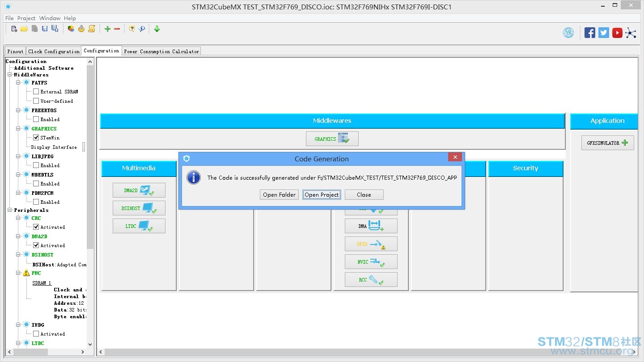Click the Save Project floppy icon
This screenshot has width=644, height=362.
point(45,29)
